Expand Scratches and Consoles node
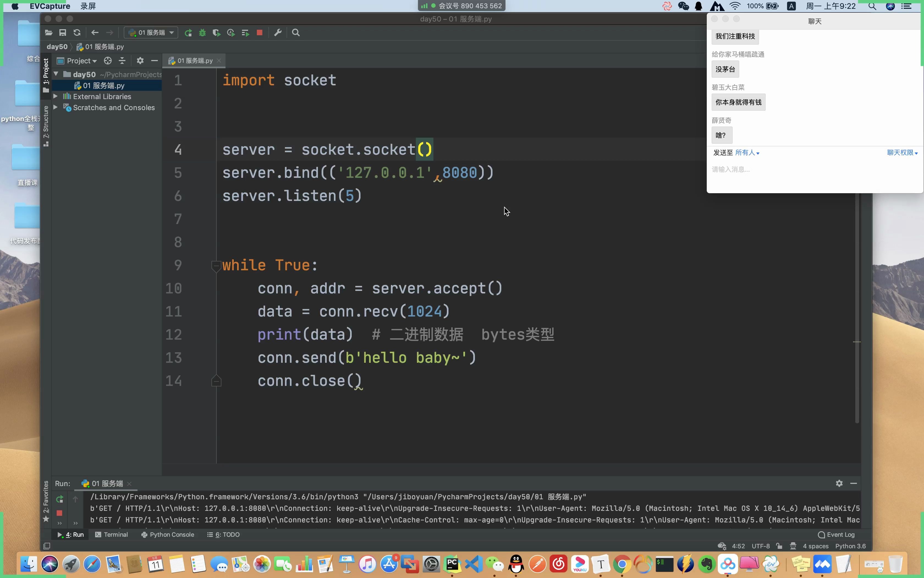 (x=55, y=107)
